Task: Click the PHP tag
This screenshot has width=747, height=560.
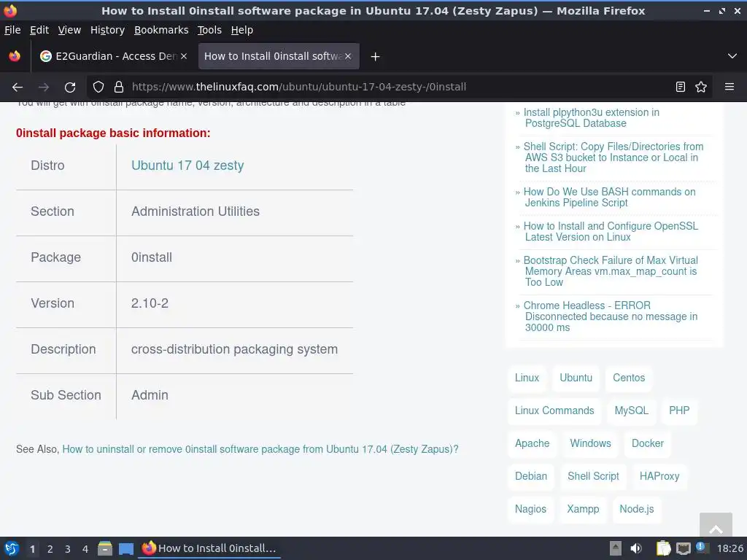Action: point(679,411)
